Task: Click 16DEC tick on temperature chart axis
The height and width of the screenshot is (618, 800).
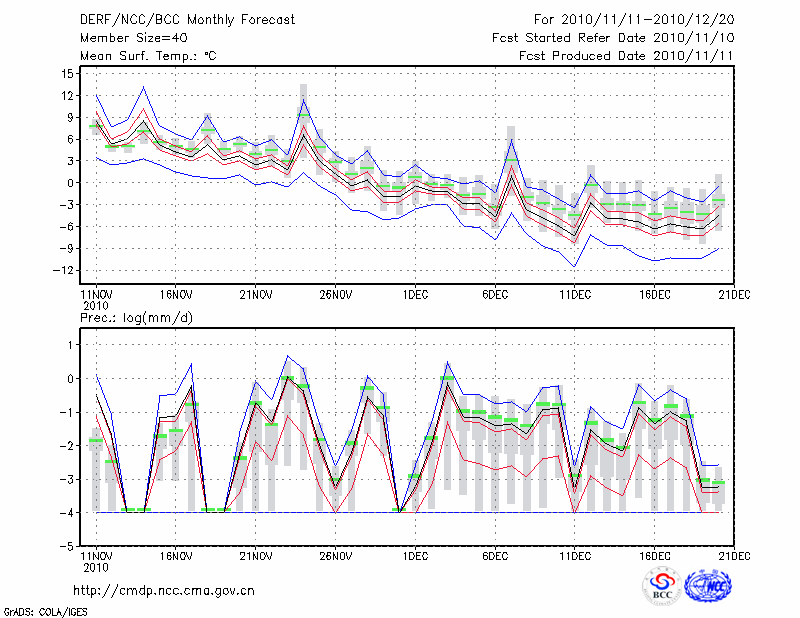Action: 655,294
